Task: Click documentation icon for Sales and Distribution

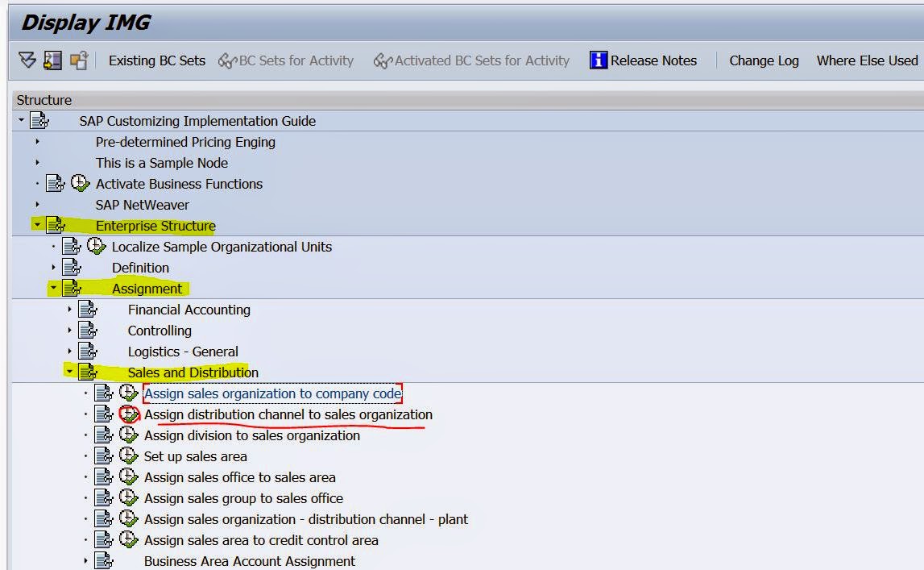Action: (88, 372)
